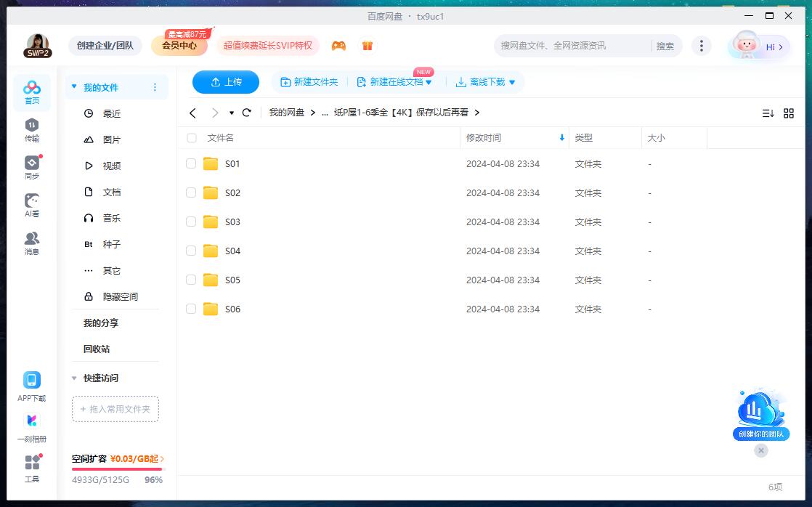Open 回收站 recycle bin
812x507 pixels.
97,349
